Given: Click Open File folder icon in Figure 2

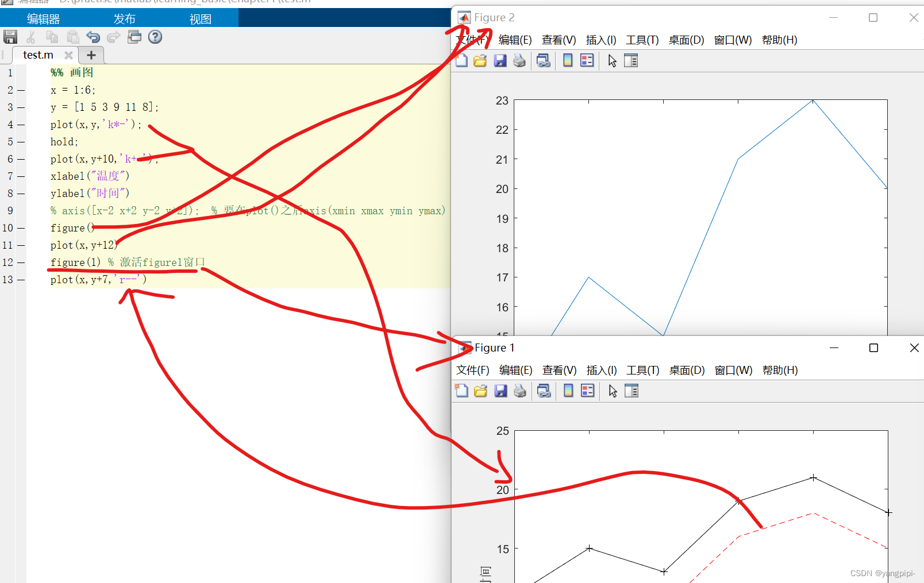Looking at the screenshot, I should [480, 61].
